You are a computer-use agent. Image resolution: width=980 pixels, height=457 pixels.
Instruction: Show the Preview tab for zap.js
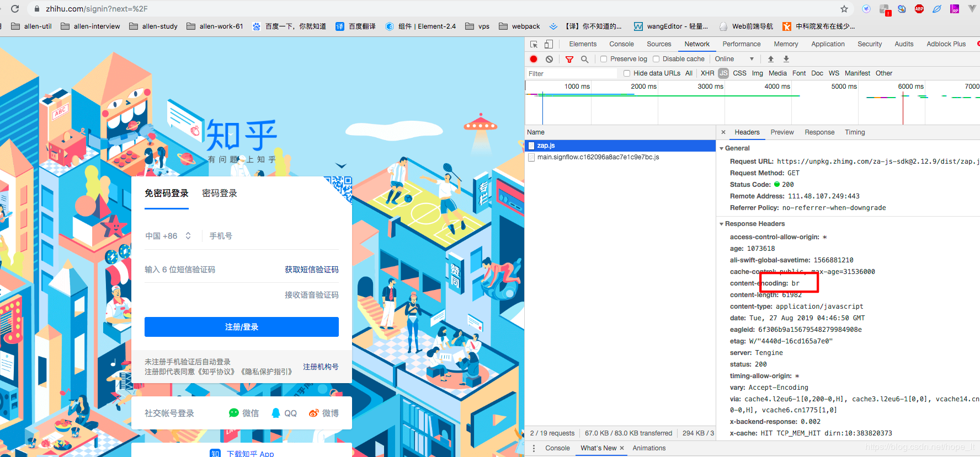pos(782,132)
